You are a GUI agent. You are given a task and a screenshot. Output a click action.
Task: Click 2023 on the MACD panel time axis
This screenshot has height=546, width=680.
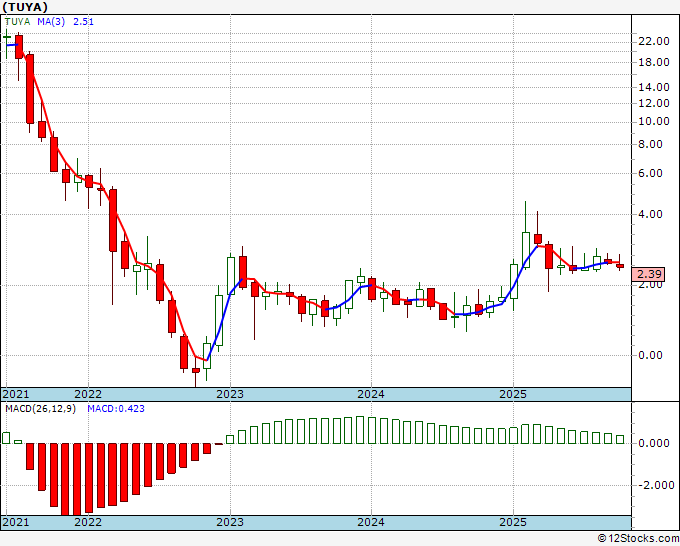coord(230,522)
